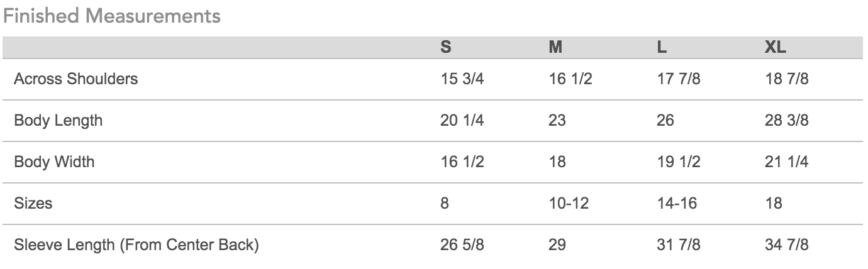Click the 15 3/4 shoulder measurement
The height and width of the screenshot is (269, 868).
[x=462, y=79]
